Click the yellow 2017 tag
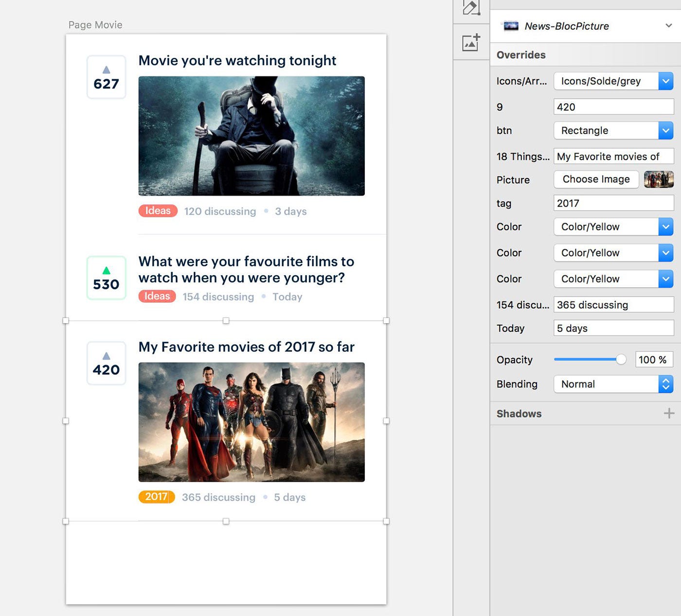This screenshot has height=616, width=681. (x=157, y=496)
